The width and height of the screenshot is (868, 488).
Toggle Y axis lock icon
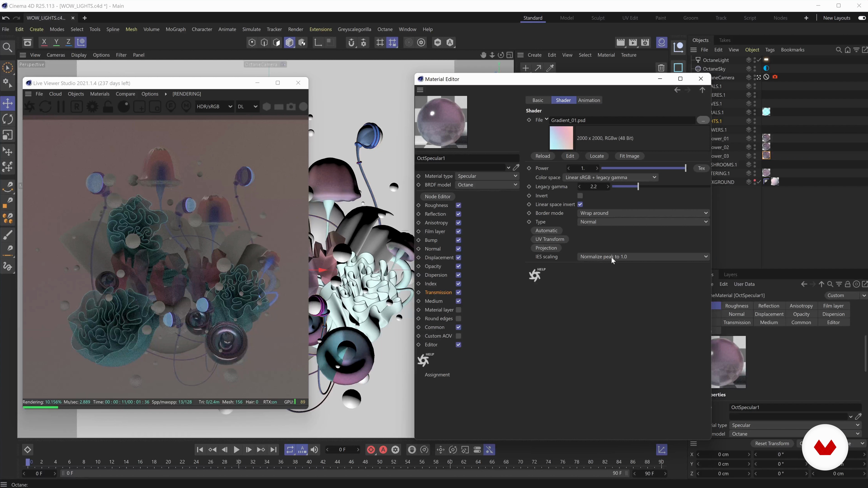(56, 42)
